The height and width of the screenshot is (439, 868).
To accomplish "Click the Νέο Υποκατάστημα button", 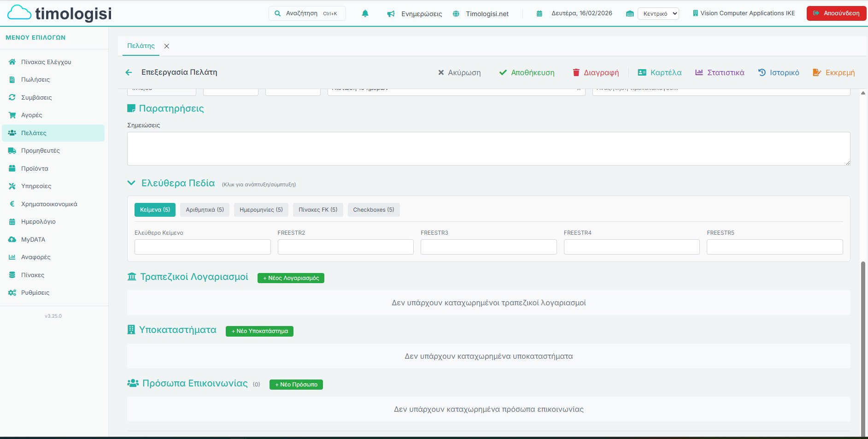I will [259, 331].
